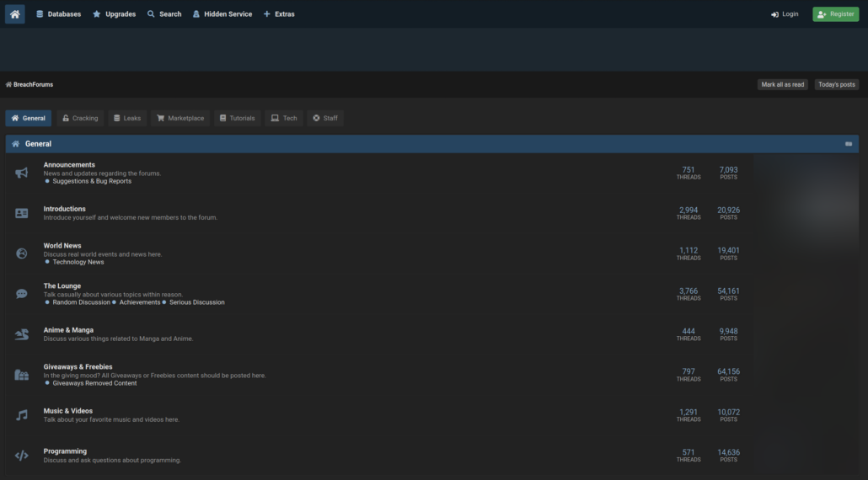The height and width of the screenshot is (480, 868).
Task: Click the globe icon next to World News
Action: (x=22, y=253)
